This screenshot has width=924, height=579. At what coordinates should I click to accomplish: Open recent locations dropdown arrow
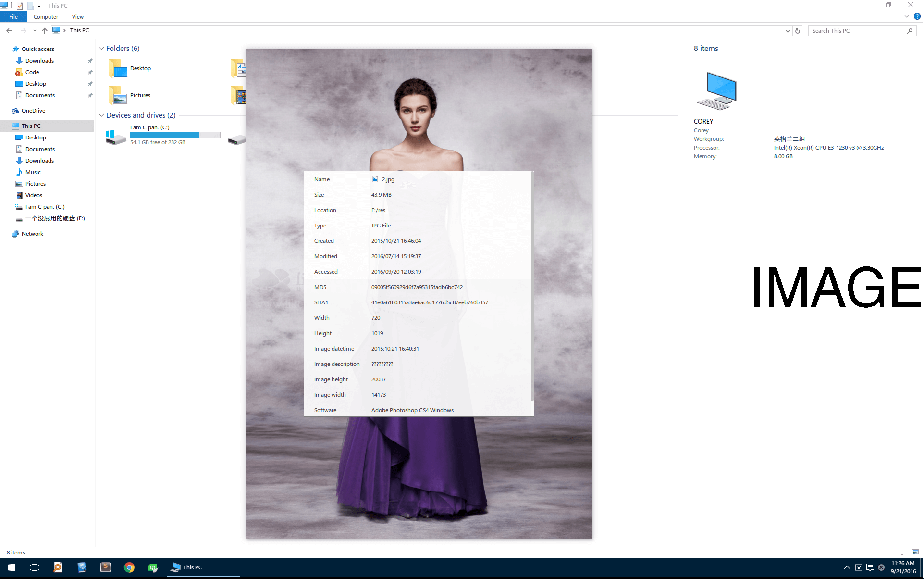click(x=35, y=31)
